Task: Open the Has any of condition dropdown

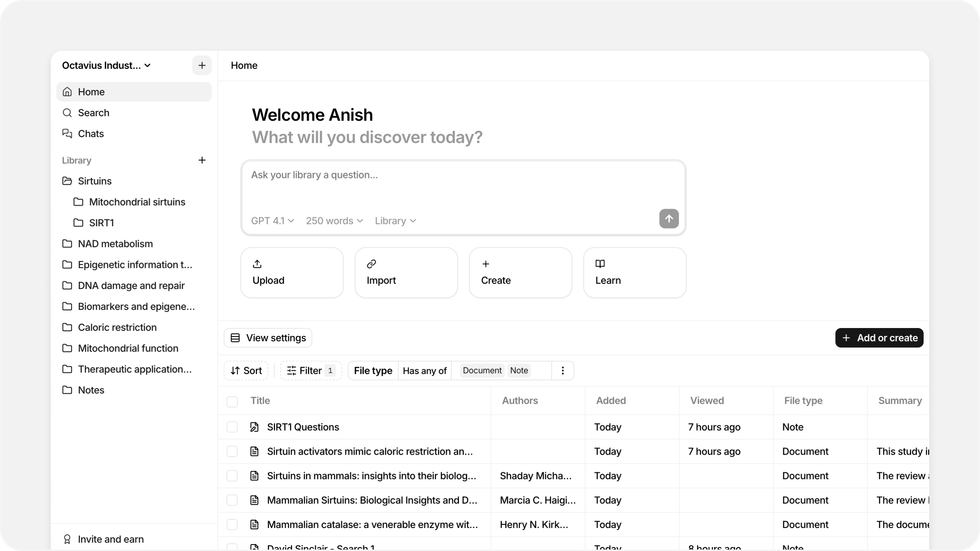Action: click(x=425, y=370)
